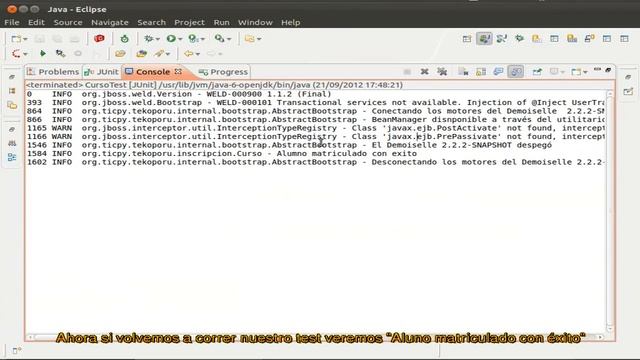The height and width of the screenshot is (360, 640).
Task: Click the green Resume play icon in second toolbar row
Action: [42, 53]
